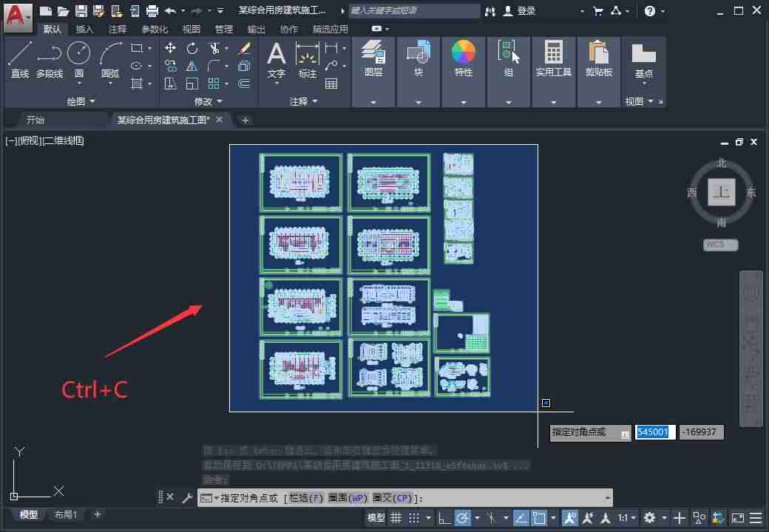Screen dimensions: 769x532
Task: Open the Clipboard (剪贴板) panel dropdown
Action: pos(599,103)
